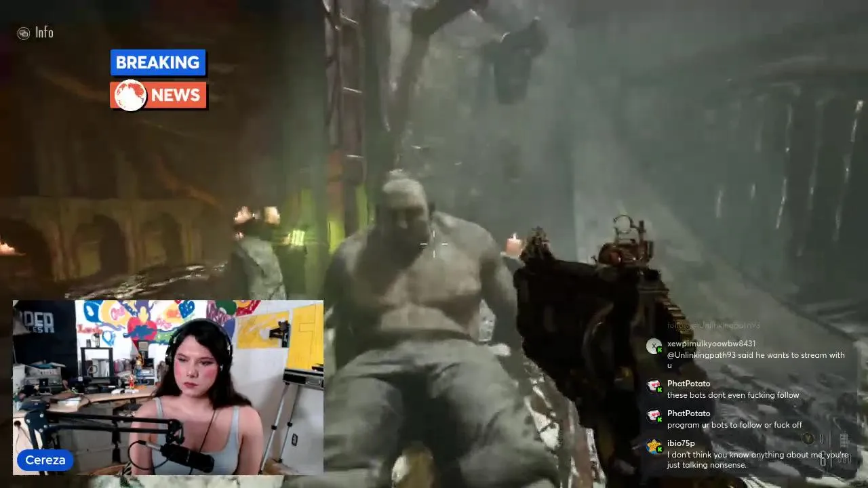Open xewpimulkyoowbw8431's chat avatar
Viewport: 868px width, 488px height.
click(654, 346)
